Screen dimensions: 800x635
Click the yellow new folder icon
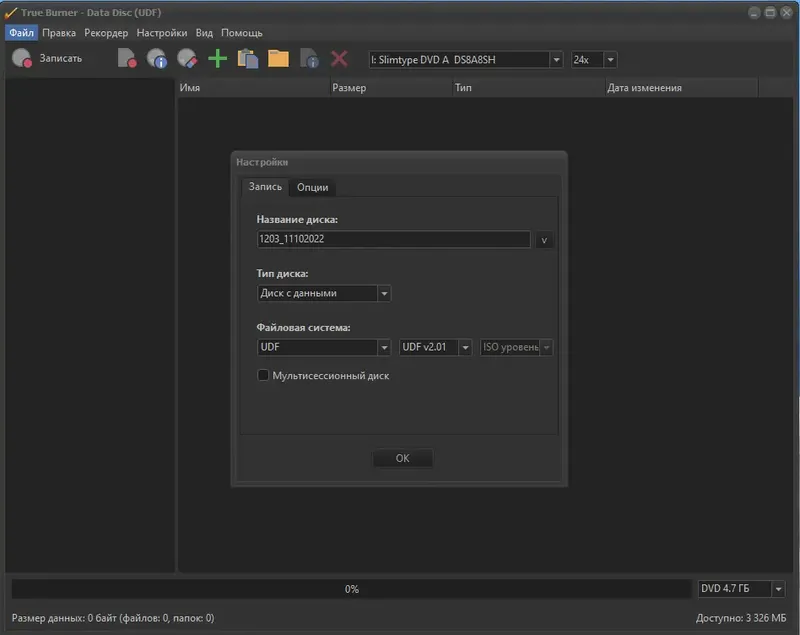(x=278, y=58)
